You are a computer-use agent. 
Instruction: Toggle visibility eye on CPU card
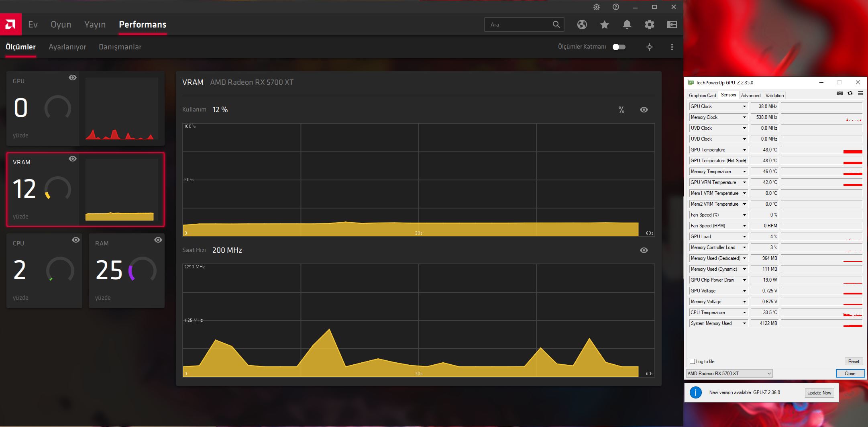76,240
